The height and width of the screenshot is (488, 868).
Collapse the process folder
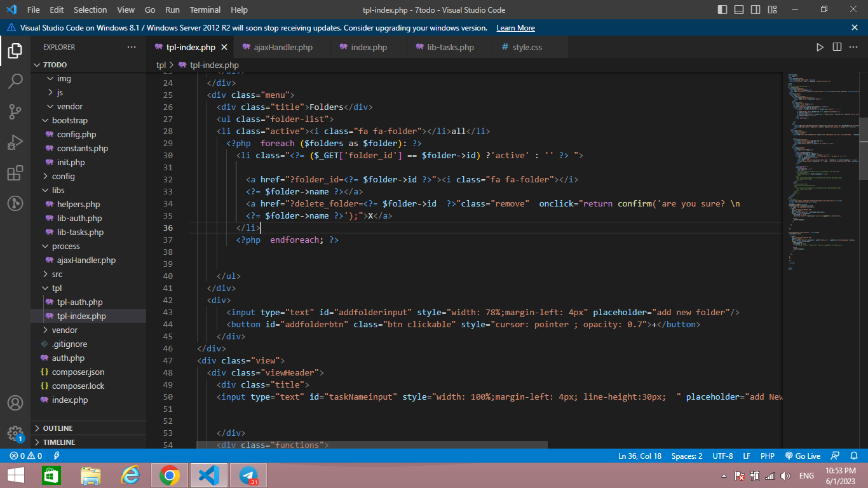pyautogui.click(x=88, y=247)
